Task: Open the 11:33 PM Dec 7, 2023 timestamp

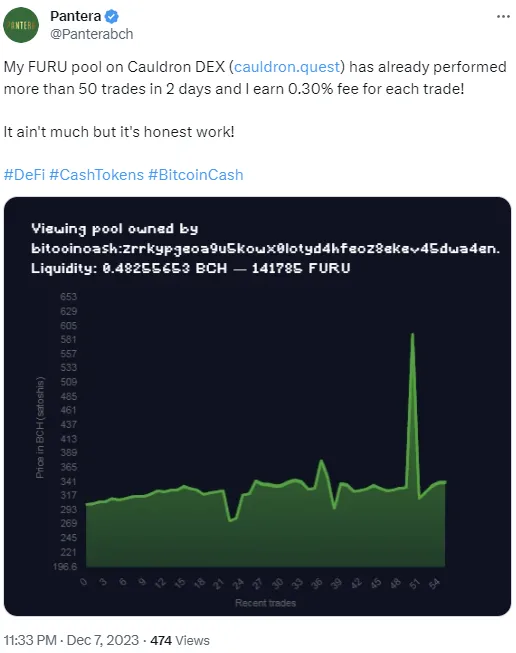Action: (71, 640)
